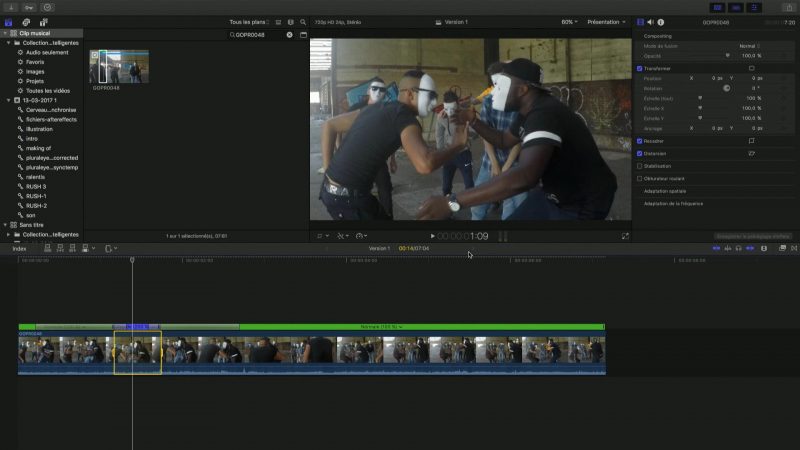800x450 pixels.
Task: Select the RUSH 3 keyword collection
Action: click(36, 187)
